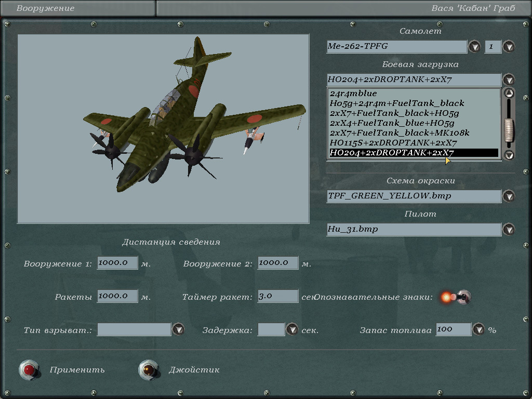Click the TPF_GREEN_YELLOW.bmp paint scheme field
This screenshot has height=399, width=532.
coord(414,196)
